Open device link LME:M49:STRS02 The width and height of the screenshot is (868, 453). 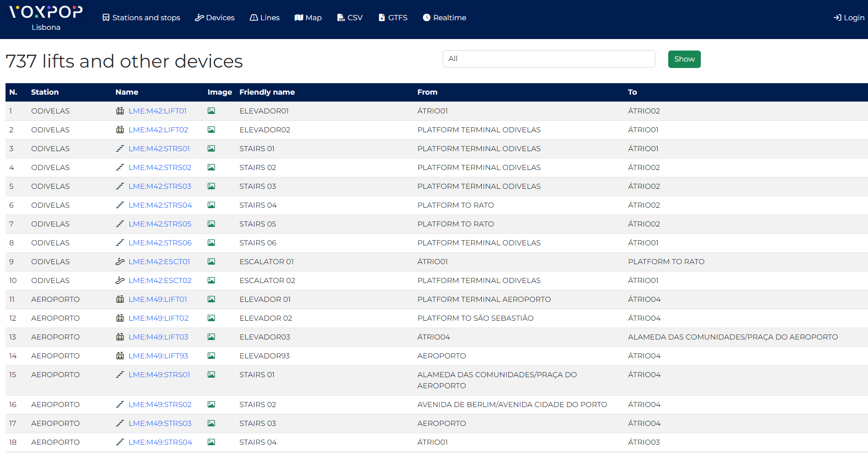click(x=160, y=404)
